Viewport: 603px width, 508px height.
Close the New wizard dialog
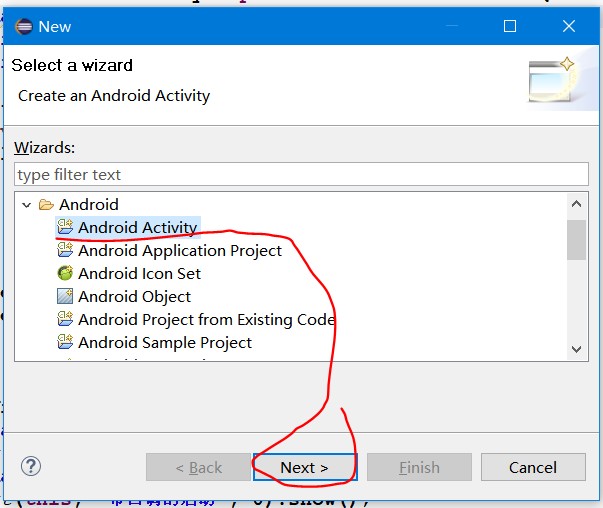(x=569, y=27)
